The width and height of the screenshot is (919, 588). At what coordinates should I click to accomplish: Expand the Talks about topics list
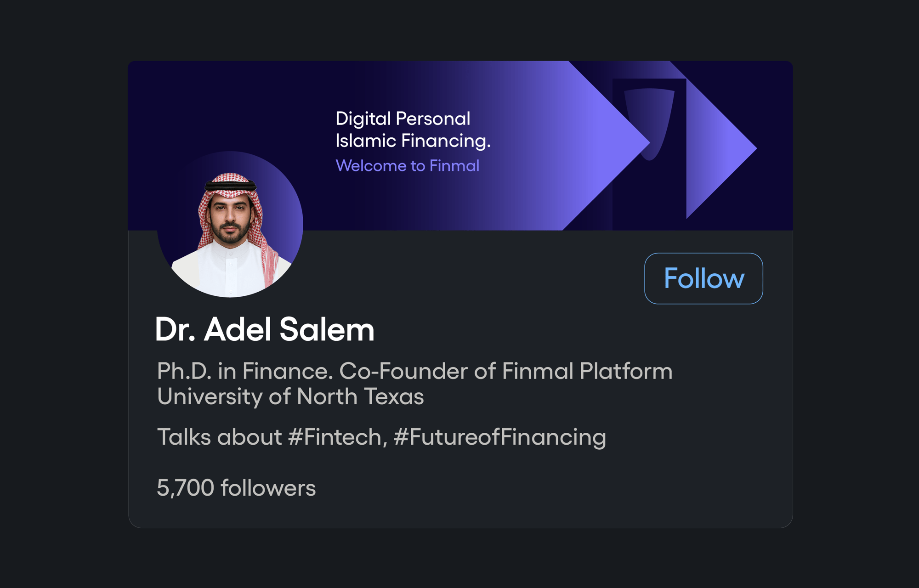tap(381, 437)
